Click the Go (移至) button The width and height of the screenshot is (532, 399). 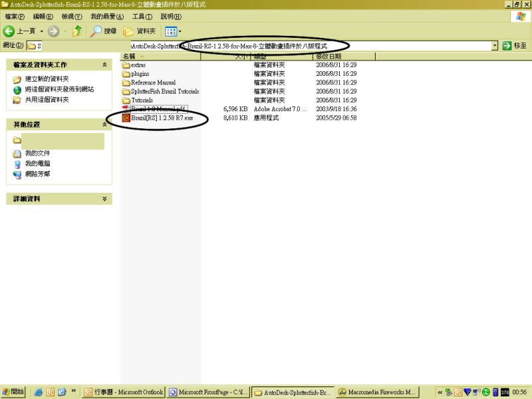click(x=515, y=45)
